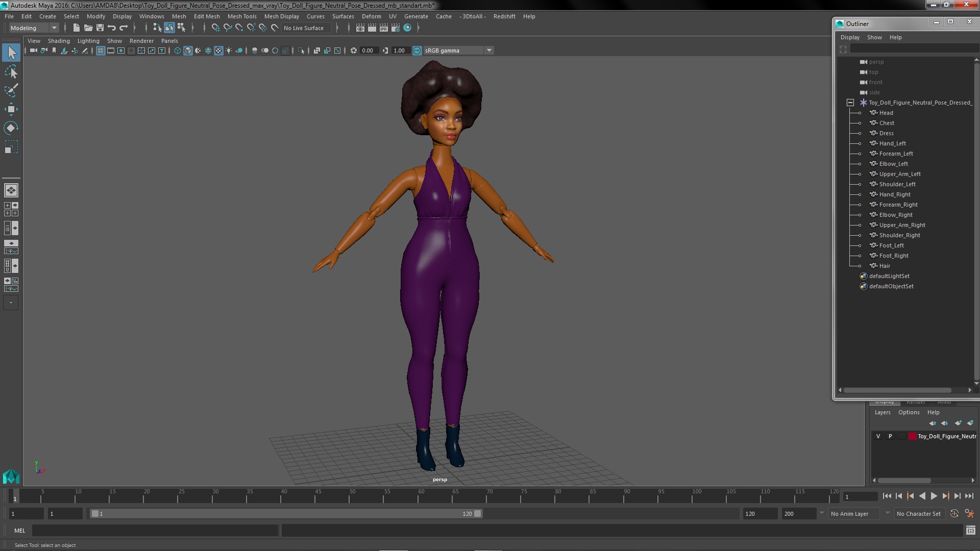The image size is (980, 551).
Task: Activate the Paint selection tool
Action: coord(11,90)
